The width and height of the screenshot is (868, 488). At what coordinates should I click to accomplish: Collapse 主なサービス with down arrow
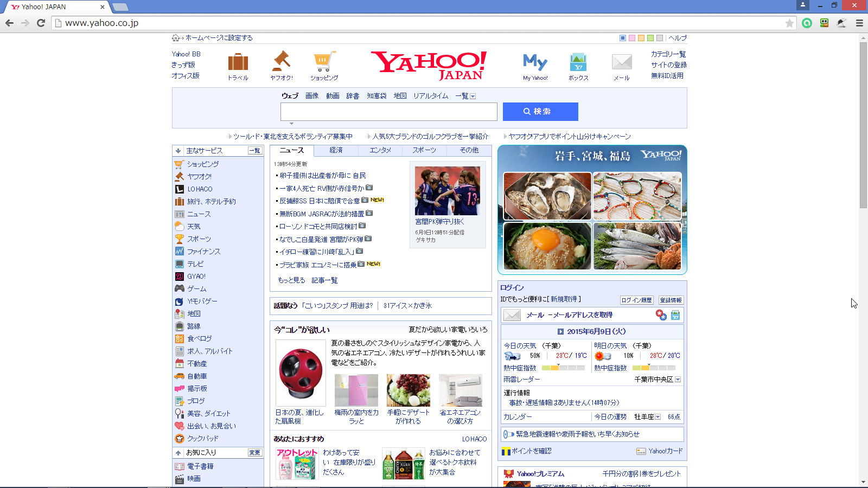pyautogui.click(x=178, y=151)
